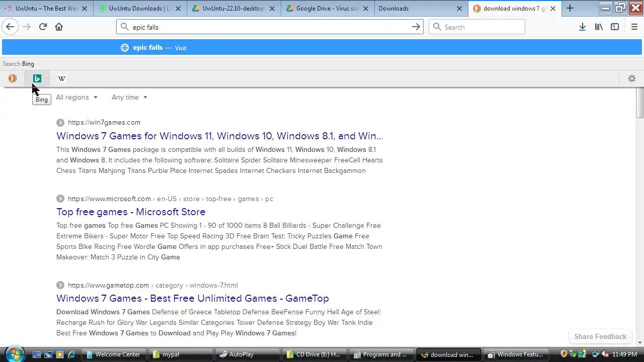Close the Google Drive Virus scan tab
The image size is (644, 362).
[365, 9]
